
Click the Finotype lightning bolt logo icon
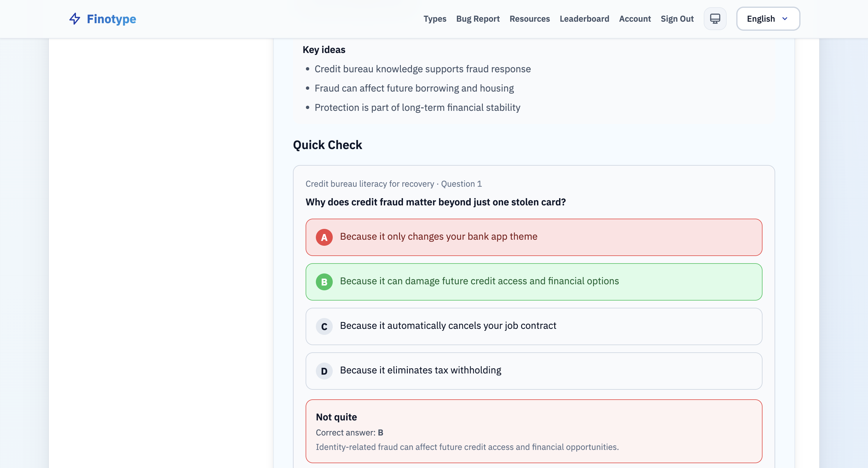coord(75,18)
